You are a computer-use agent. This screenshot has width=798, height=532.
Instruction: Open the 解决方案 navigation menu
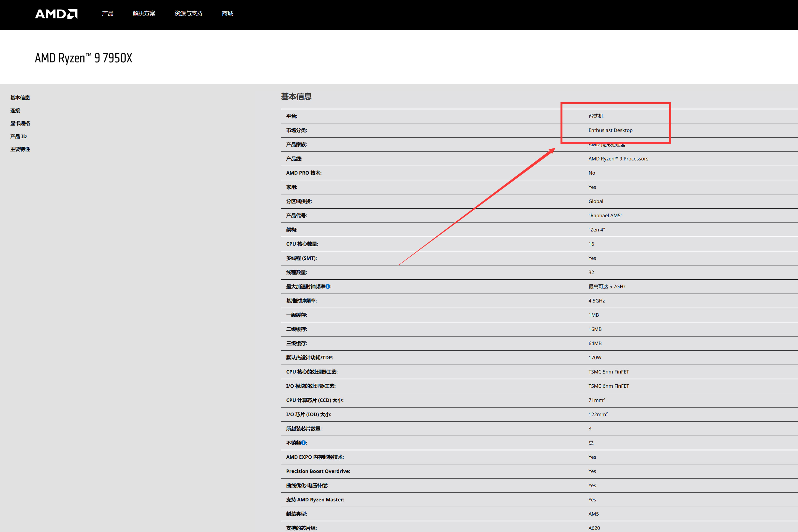pos(144,14)
